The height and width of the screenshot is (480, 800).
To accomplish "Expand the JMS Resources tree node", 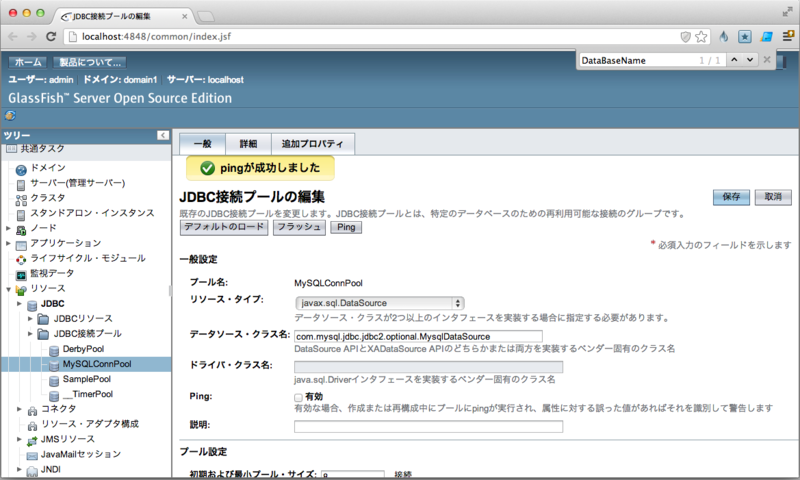I will (x=20, y=439).
